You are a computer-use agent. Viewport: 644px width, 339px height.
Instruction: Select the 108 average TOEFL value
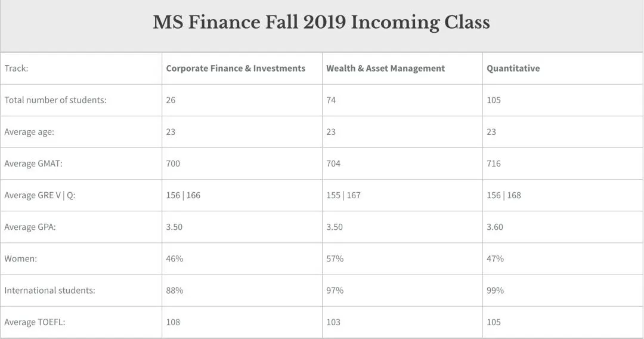pyautogui.click(x=173, y=322)
